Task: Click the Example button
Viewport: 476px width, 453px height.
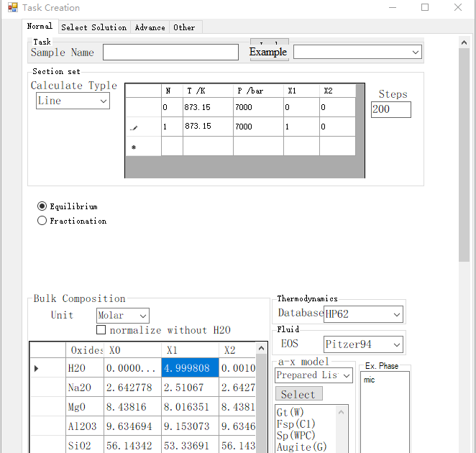Action: click(x=268, y=52)
